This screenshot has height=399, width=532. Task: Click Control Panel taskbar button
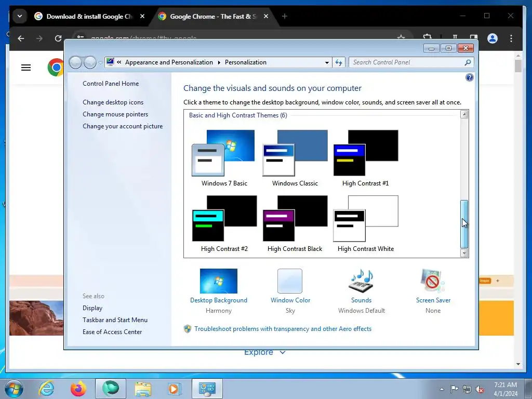click(x=207, y=389)
